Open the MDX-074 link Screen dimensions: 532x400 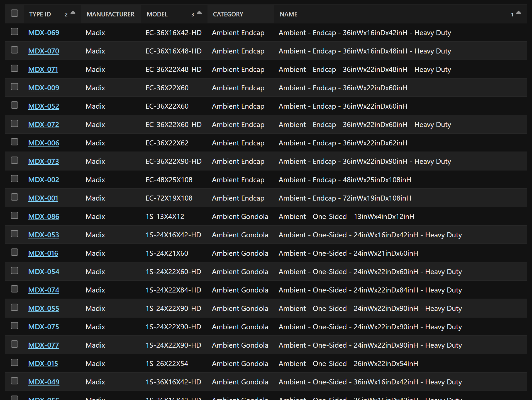[x=43, y=290]
